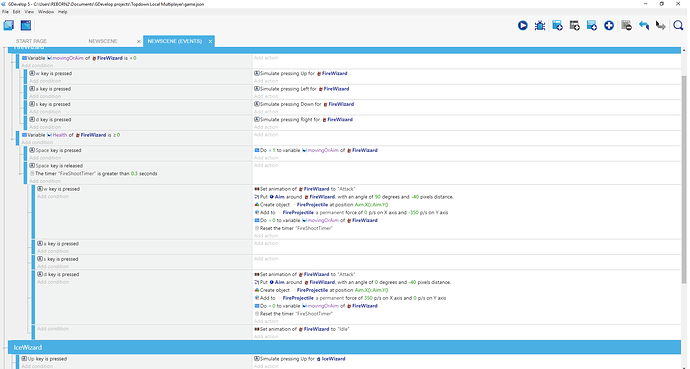Select the NewScene (Events) tab
Viewport: 690px width, 369px height.
[x=175, y=41]
